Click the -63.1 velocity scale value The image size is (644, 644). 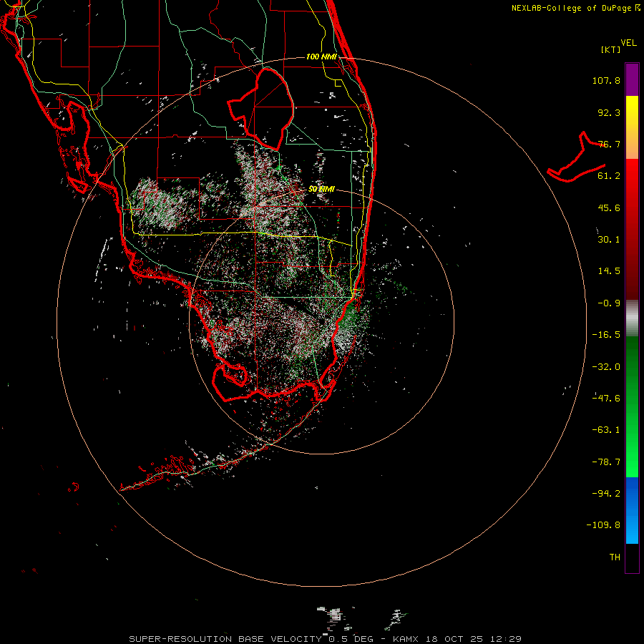tap(606, 430)
